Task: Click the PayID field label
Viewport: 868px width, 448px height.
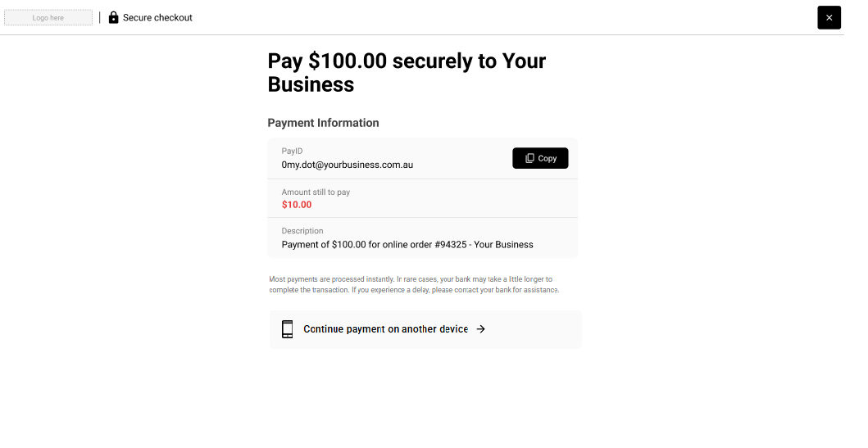Action: point(292,151)
